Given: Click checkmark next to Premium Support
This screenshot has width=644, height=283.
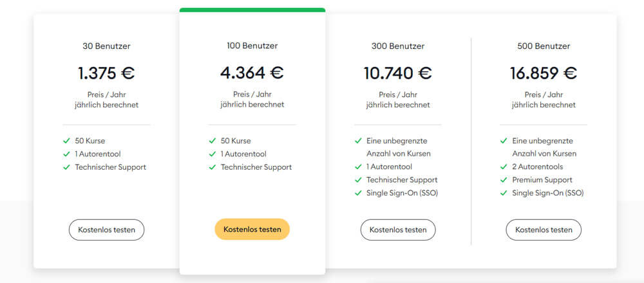Looking at the screenshot, I should (504, 180).
